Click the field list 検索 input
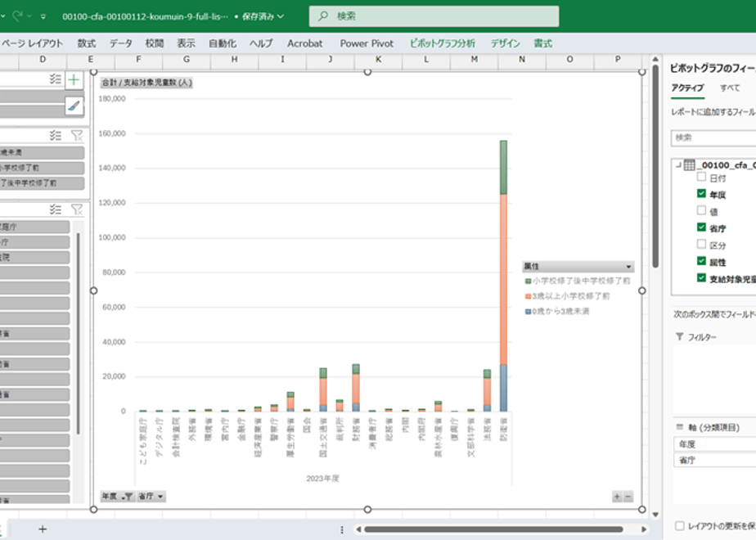The height and width of the screenshot is (540, 756). click(713, 138)
